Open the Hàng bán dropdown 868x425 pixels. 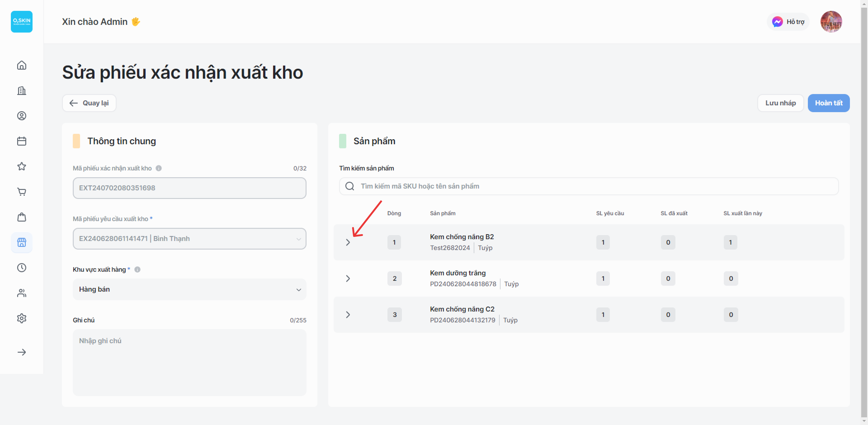189,289
